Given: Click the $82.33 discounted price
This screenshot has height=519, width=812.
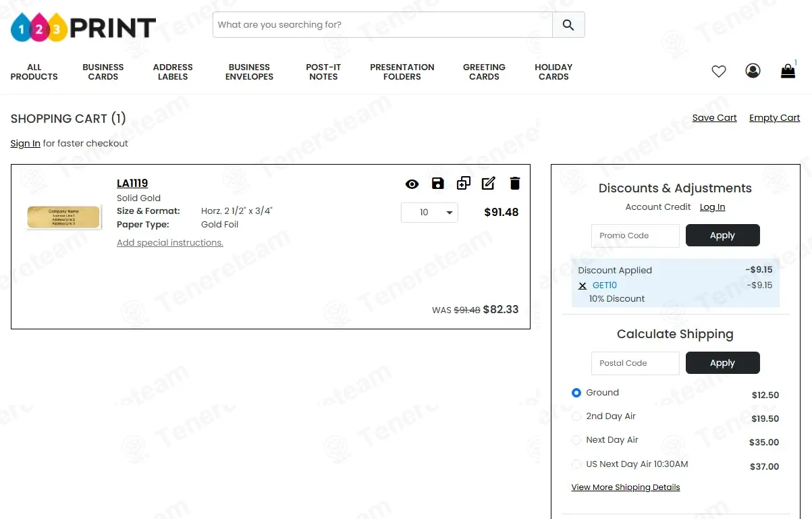Looking at the screenshot, I should 501,310.
